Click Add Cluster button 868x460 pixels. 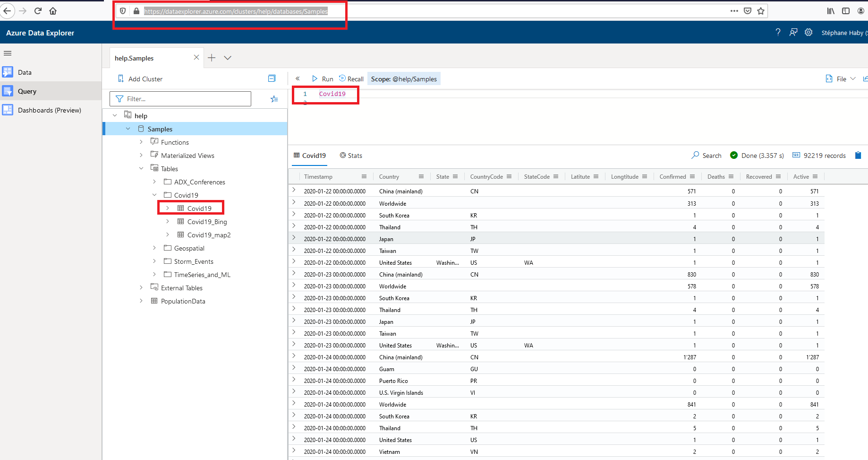(x=140, y=79)
